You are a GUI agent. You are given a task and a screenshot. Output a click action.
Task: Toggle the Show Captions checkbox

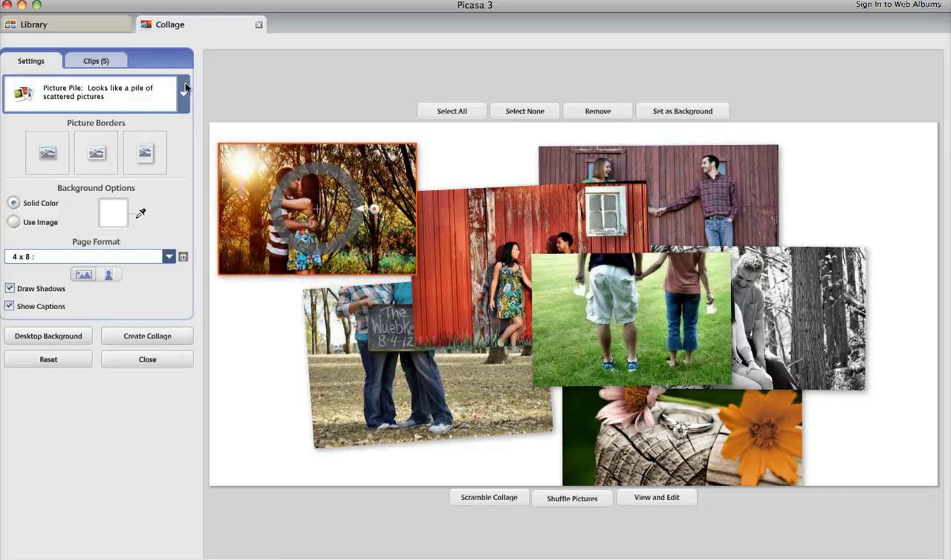click(x=10, y=305)
